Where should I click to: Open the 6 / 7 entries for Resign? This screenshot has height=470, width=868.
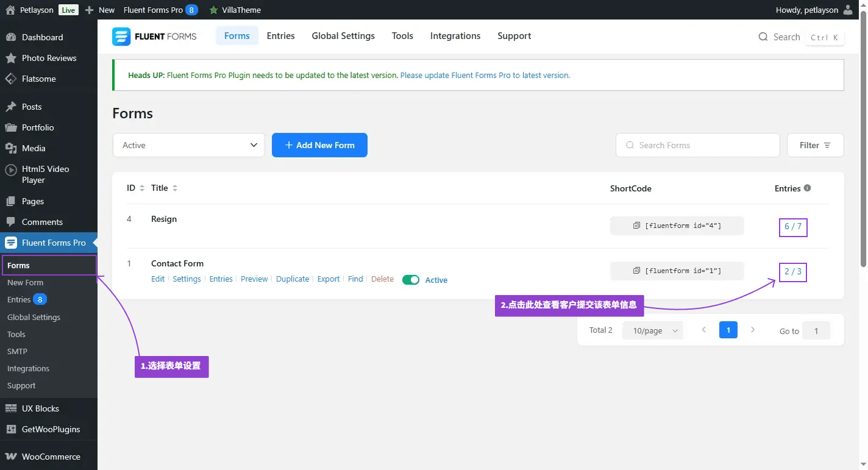pos(792,227)
